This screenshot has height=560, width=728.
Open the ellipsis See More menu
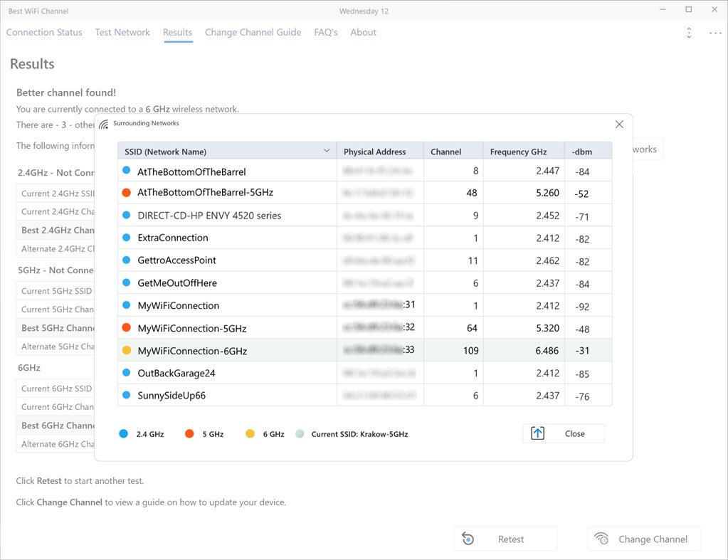point(714,32)
